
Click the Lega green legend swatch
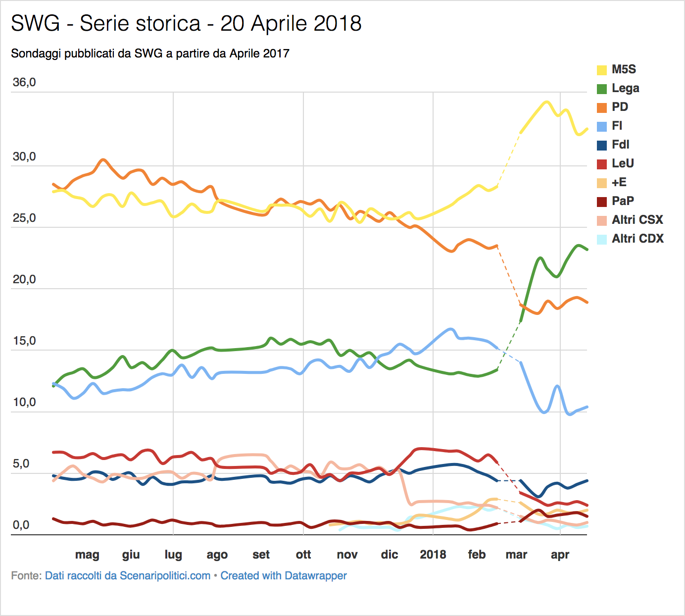pyautogui.click(x=602, y=89)
